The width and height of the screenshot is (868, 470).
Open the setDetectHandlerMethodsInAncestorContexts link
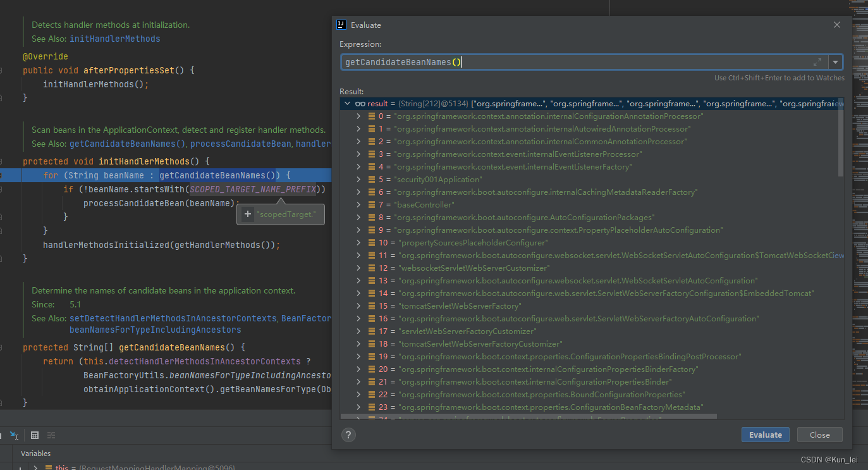click(x=173, y=318)
